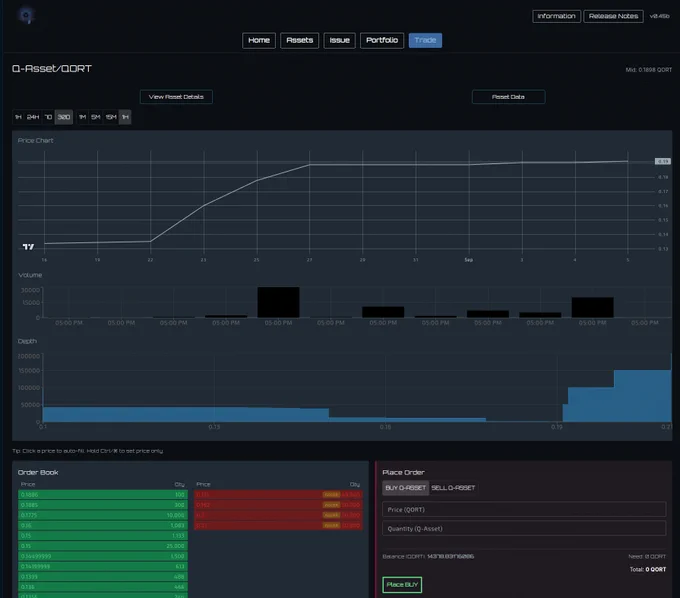Open the Home tab

click(x=259, y=40)
